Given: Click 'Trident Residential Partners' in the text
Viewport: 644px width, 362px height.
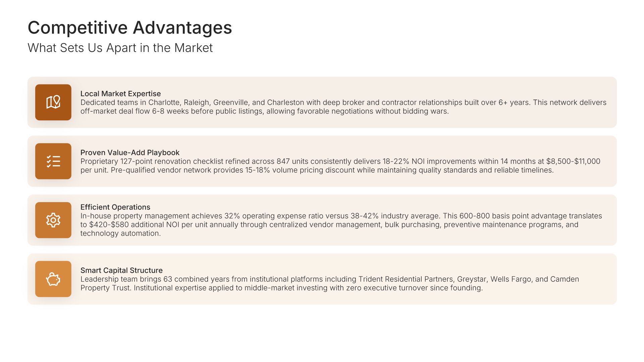Looking at the screenshot, I should coord(406,279).
